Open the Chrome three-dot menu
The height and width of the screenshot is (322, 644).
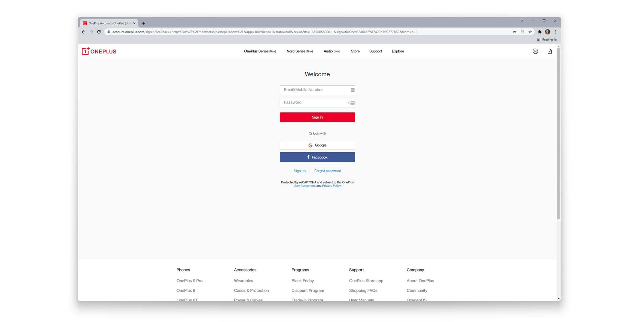click(x=555, y=32)
